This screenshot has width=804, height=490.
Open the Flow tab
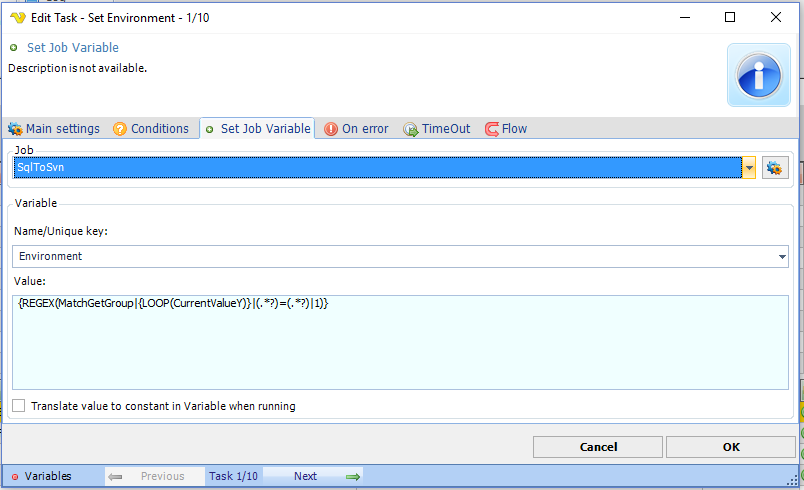click(x=506, y=129)
